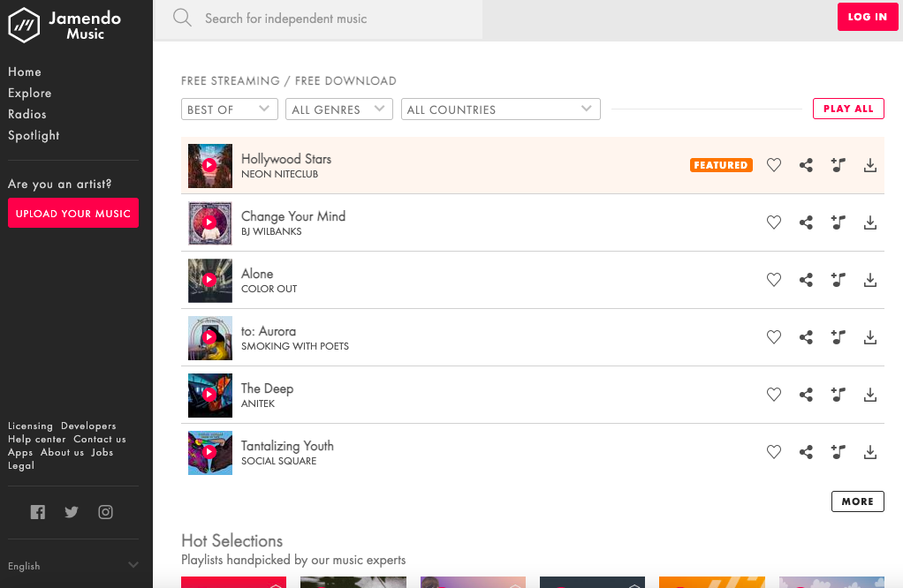Share the Change Your Mind track
The height and width of the screenshot is (588, 903).
point(806,222)
